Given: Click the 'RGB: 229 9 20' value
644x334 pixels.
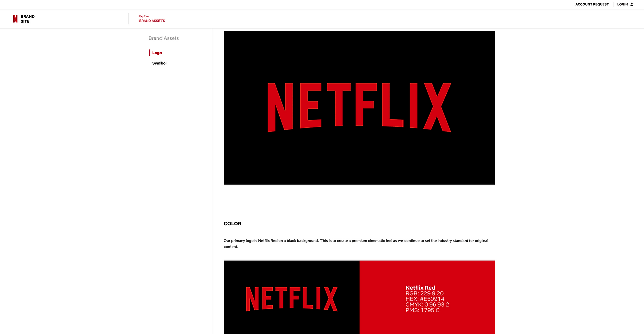Looking at the screenshot, I should pos(424,293).
